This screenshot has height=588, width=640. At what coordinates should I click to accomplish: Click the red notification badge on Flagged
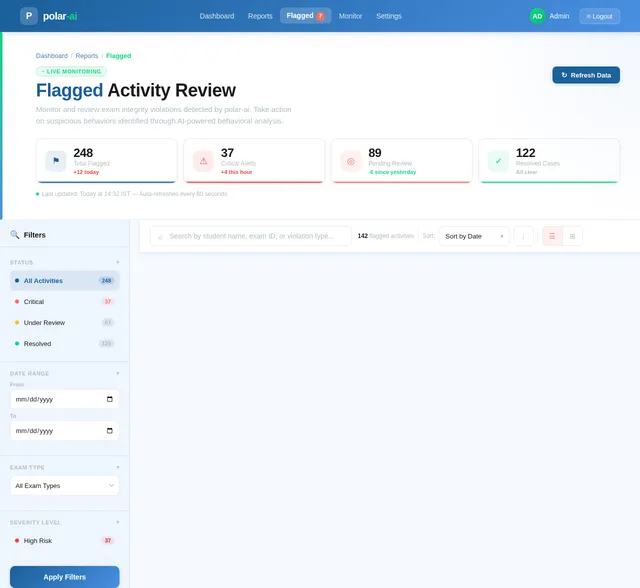point(320,16)
